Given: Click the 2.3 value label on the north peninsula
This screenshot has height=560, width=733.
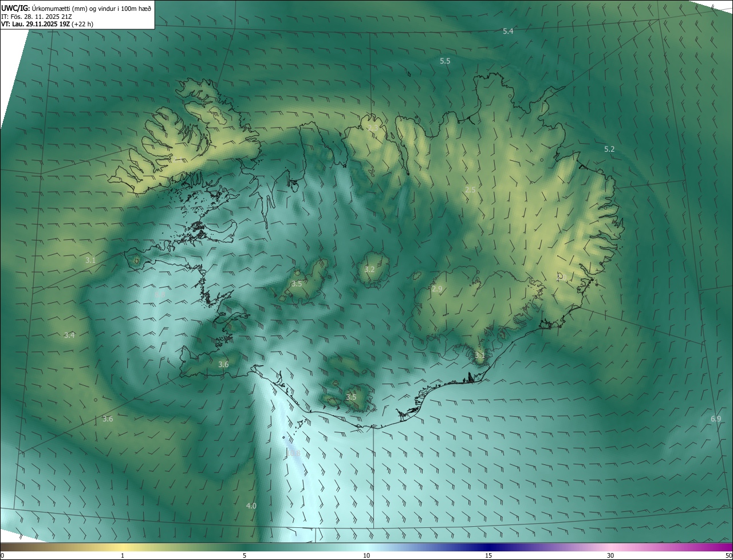Looking at the screenshot, I should (373, 128).
